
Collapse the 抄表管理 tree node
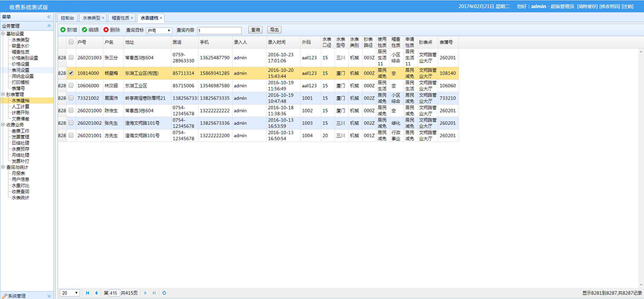(3, 95)
